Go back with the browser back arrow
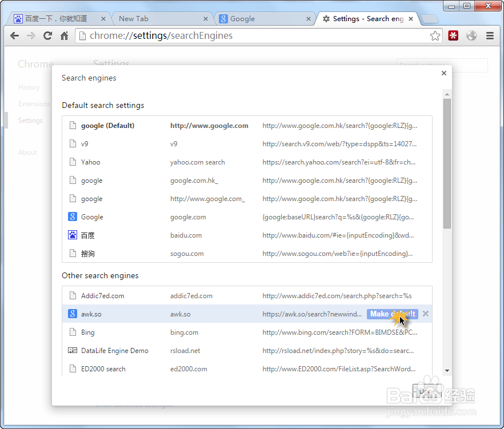This screenshot has height=429, width=504. tap(14, 35)
